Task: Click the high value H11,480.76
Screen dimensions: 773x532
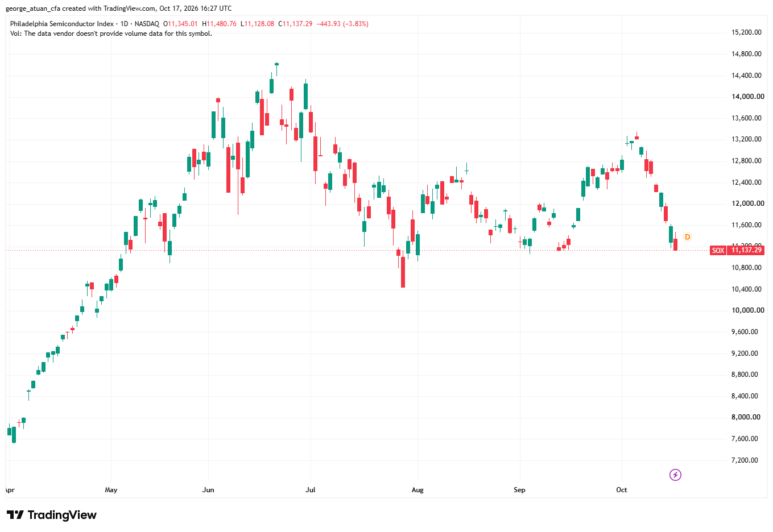Action: [x=219, y=24]
